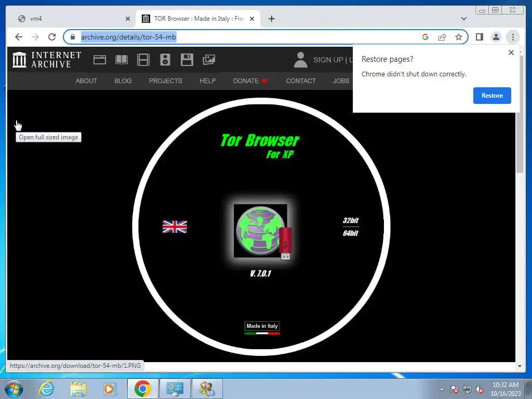Open the Internet Archive home logo

[x=47, y=60]
